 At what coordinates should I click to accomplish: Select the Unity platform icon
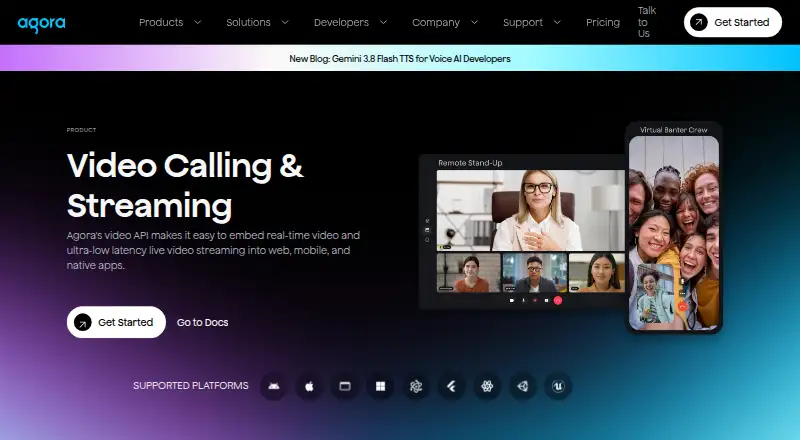pos(522,386)
